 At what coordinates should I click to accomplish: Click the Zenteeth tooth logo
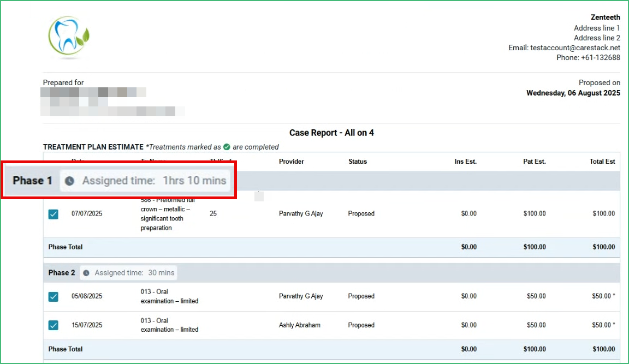click(69, 36)
